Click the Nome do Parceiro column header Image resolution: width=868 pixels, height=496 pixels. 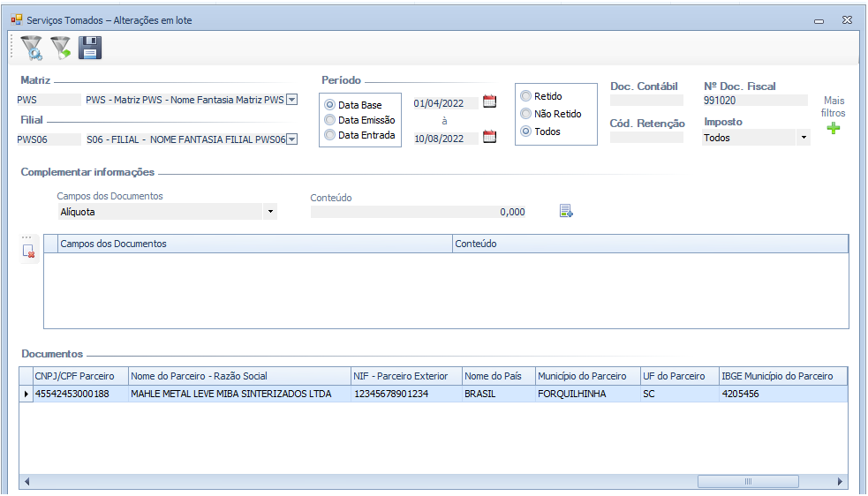[238, 376]
